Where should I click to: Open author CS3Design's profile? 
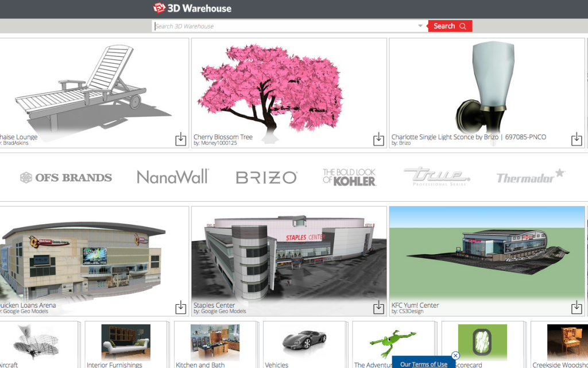pyautogui.click(x=411, y=311)
